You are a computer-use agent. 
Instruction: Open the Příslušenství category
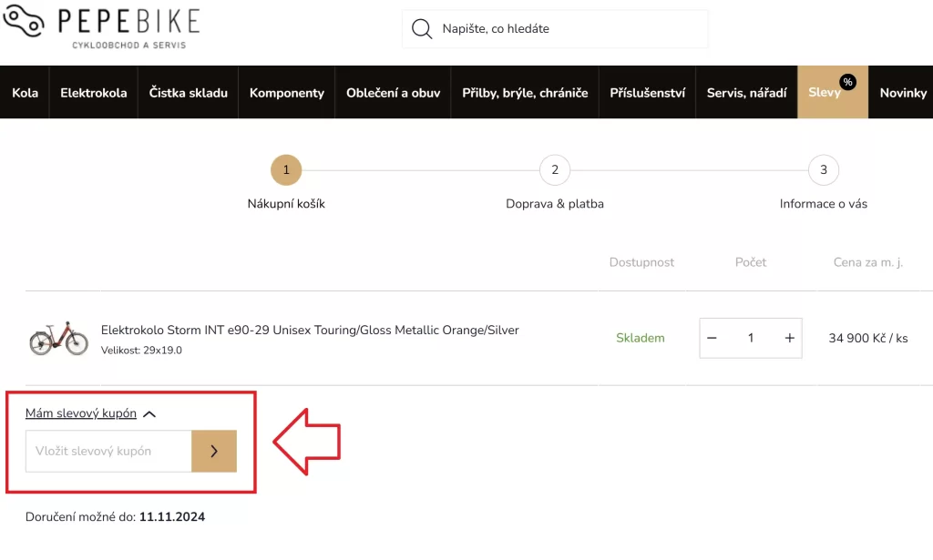pos(647,93)
